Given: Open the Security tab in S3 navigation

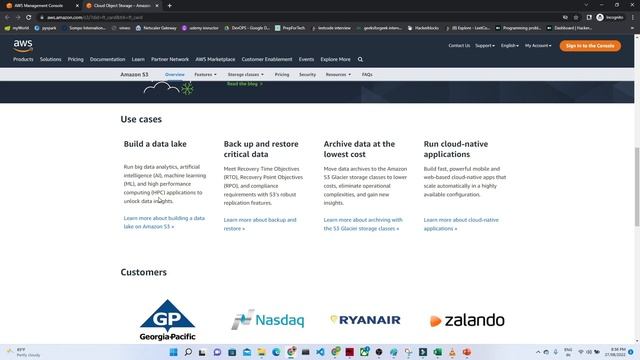Looking at the screenshot, I should point(307,75).
